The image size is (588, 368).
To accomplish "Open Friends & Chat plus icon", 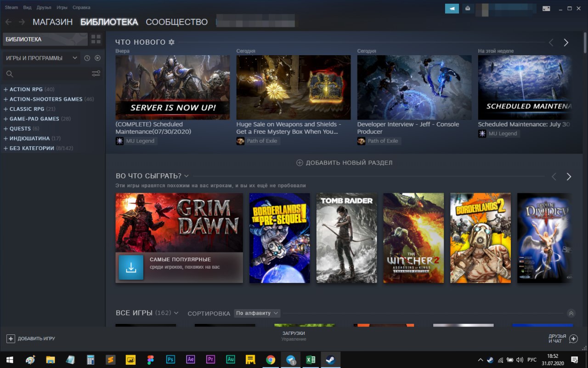I will [x=573, y=339].
